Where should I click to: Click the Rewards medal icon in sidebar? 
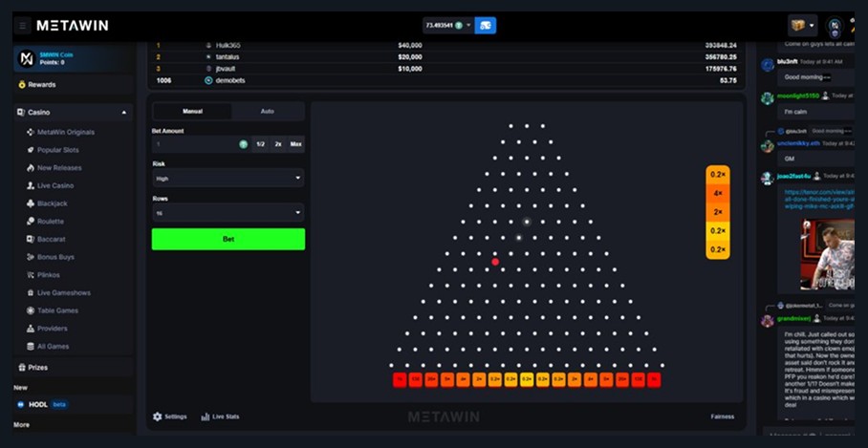pyautogui.click(x=22, y=85)
